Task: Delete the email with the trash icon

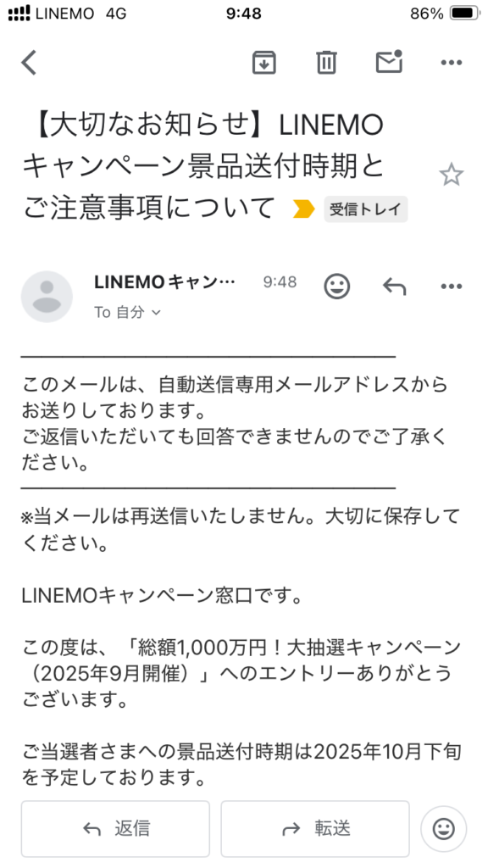Action: [x=326, y=62]
